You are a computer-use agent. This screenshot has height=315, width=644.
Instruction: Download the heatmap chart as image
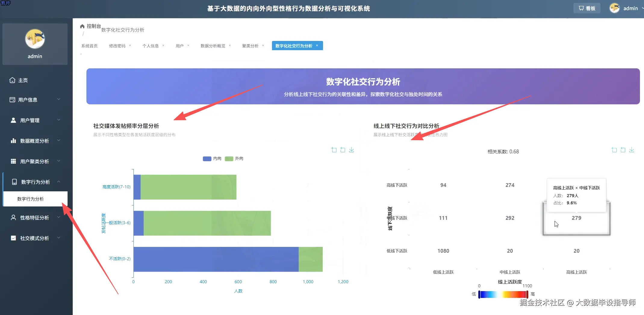coord(632,150)
